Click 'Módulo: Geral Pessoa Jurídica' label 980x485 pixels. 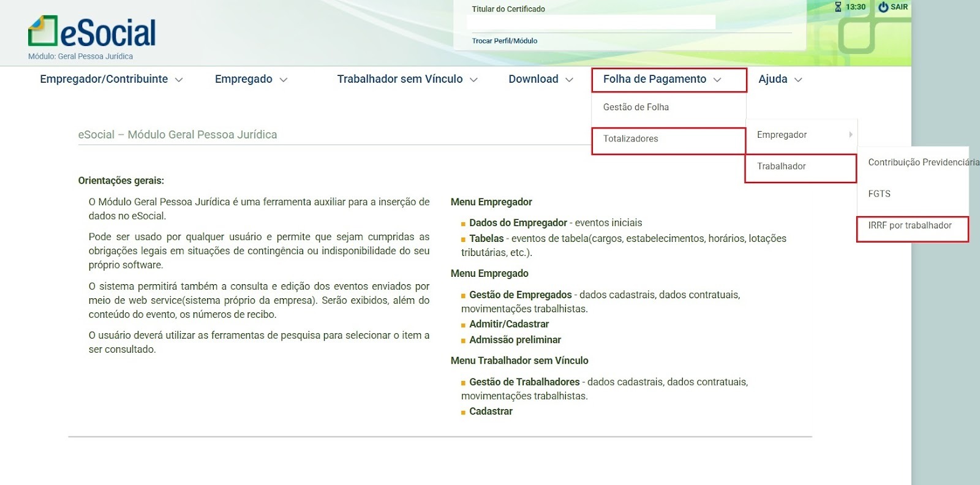[80, 56]
